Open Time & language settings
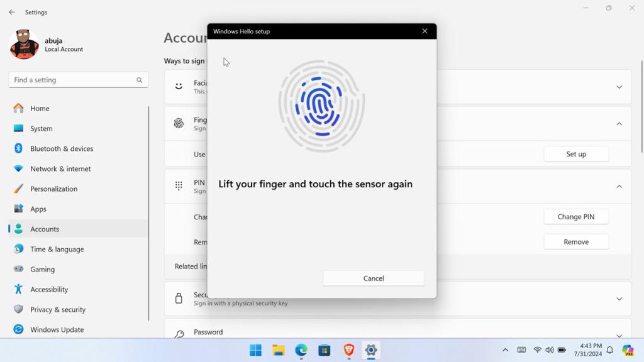 click(x=57, y=249)
